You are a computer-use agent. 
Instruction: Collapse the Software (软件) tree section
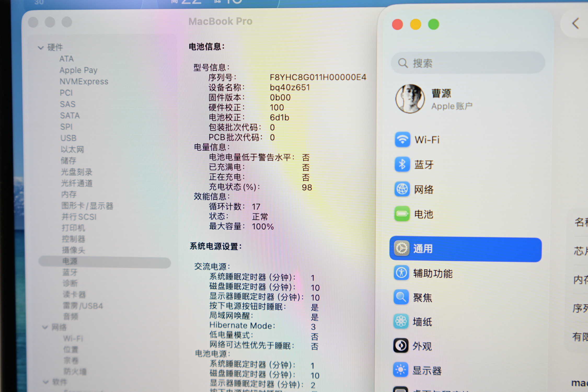pyautogui.click(x=46, y=382)
